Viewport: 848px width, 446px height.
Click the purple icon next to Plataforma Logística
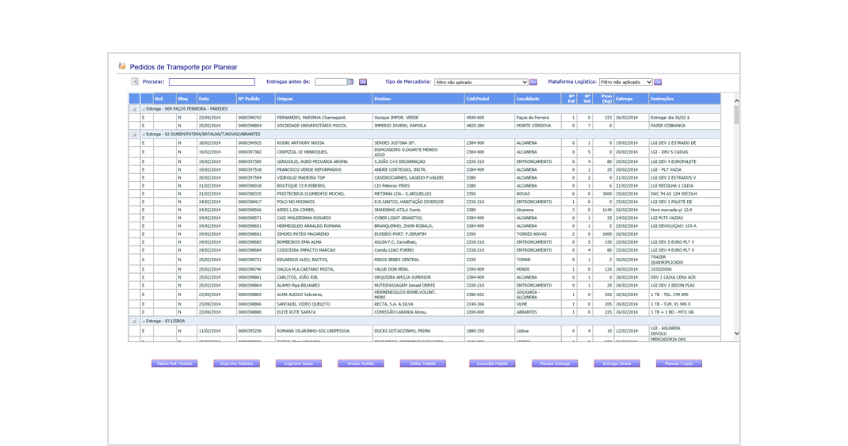pyautogui.click(x=659, y=82)
